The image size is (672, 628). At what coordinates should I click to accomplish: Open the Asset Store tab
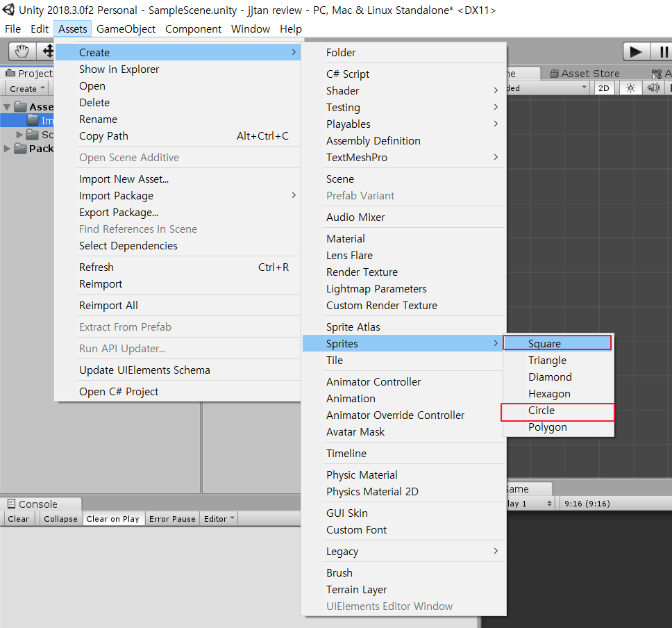585,74
